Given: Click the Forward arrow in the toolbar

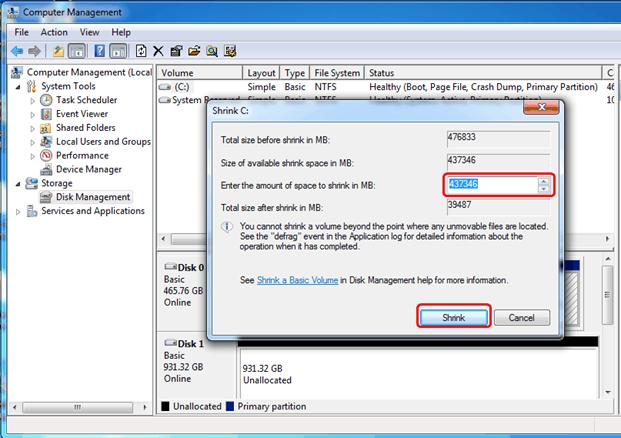Looking at the screenshot, I should pyautogui.click(x=34, y=51).
